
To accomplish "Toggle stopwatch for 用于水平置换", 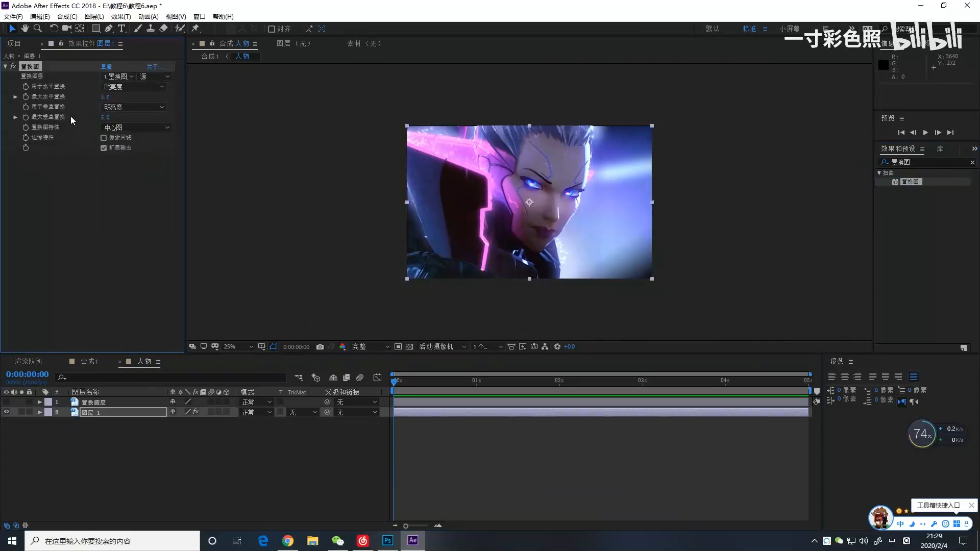I will coord(26,87).
